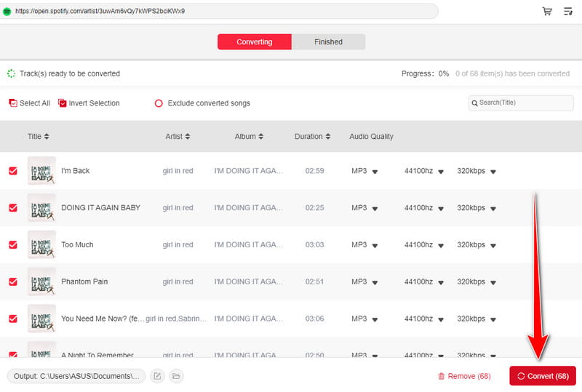Open 320kbps dropdown for DOING IT AGAIN BABY
The image size is (582, 392).
(493, 209)
